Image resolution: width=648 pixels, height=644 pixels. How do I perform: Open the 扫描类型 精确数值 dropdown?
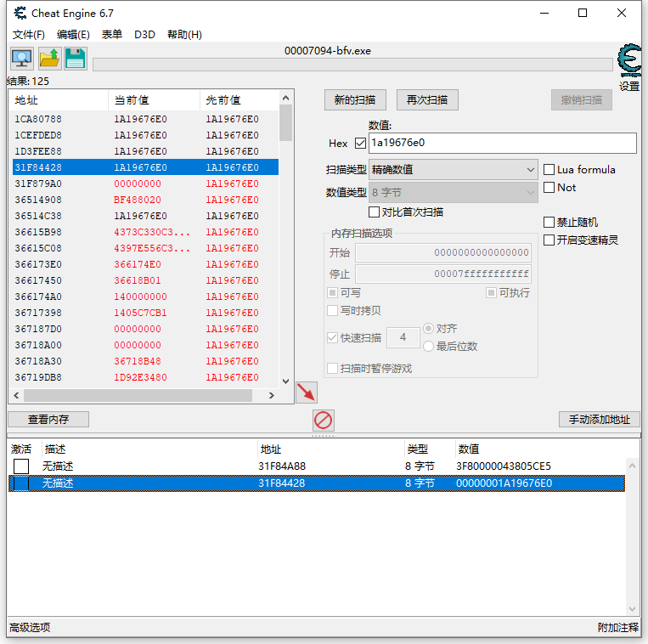pos(453,170)
